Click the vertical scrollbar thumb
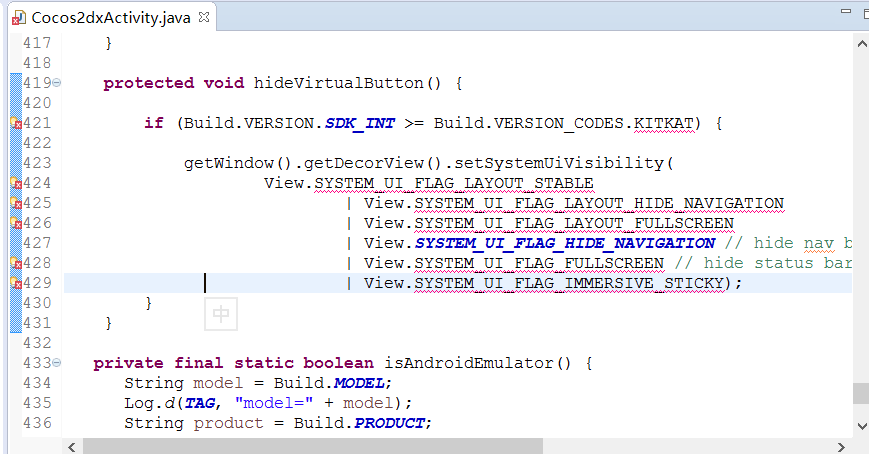 [861, 394]
